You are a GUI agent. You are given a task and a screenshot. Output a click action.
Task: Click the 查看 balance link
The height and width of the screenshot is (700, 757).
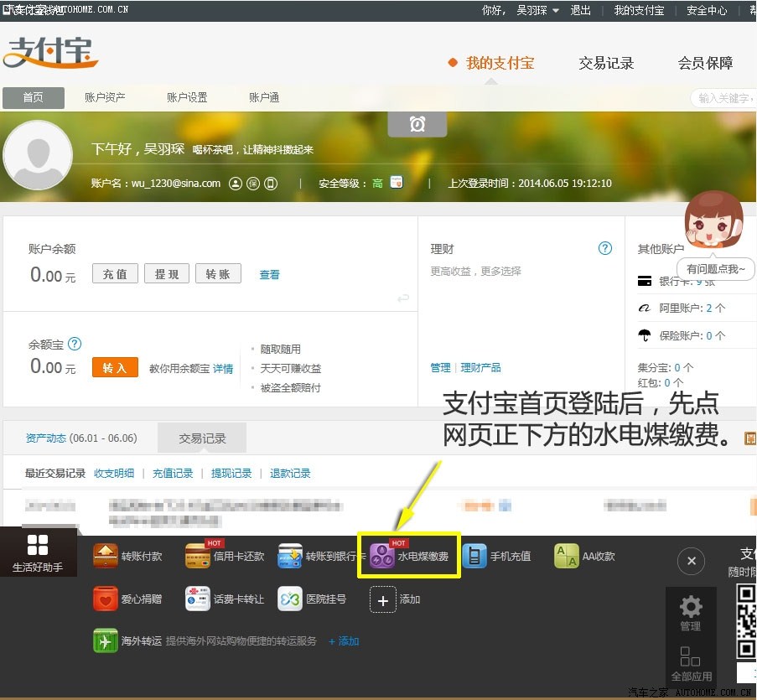pos(269,275)
